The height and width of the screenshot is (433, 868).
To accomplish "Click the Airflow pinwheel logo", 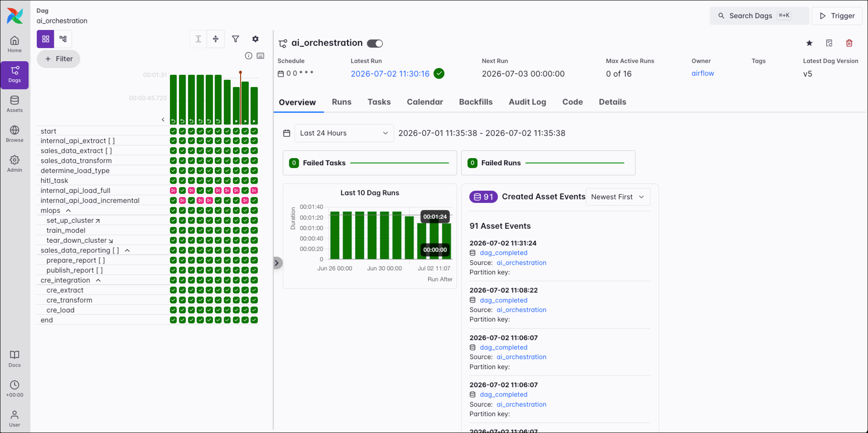I will 15,16.
